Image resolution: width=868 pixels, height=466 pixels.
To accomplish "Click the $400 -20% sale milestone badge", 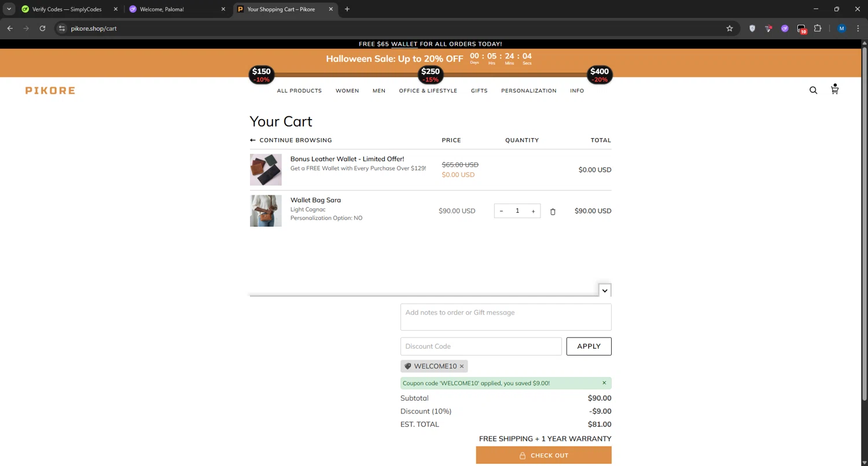I will (599, 75).
